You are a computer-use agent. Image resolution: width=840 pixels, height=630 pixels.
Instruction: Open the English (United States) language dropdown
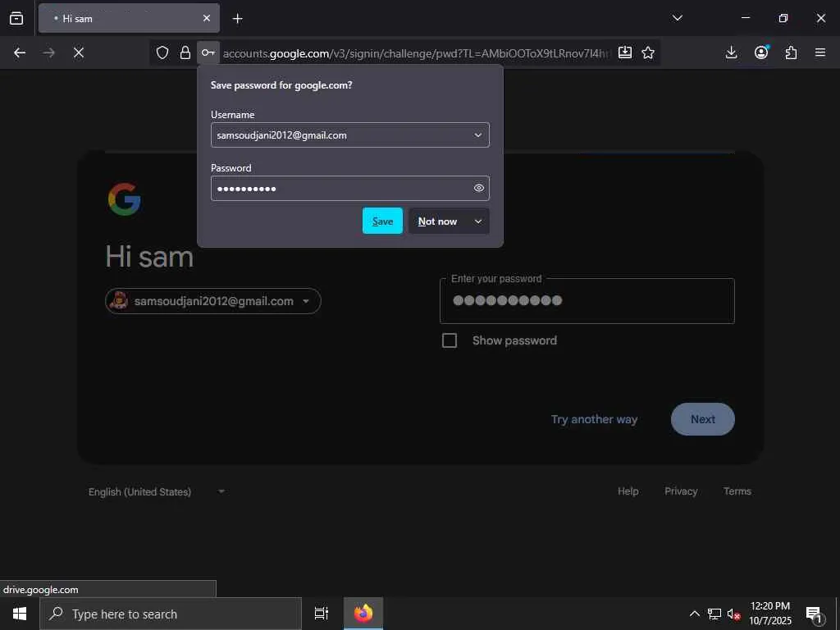pos(157,492)
